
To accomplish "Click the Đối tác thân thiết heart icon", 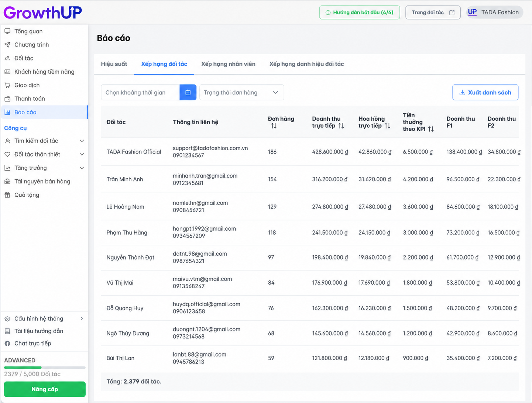I will coord(7,154).
